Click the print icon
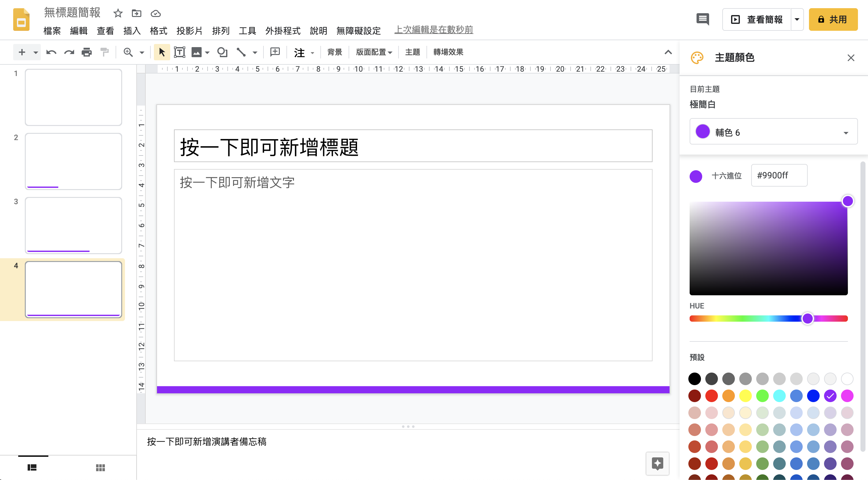The image size is (868, 480). [x=87, y=52]
